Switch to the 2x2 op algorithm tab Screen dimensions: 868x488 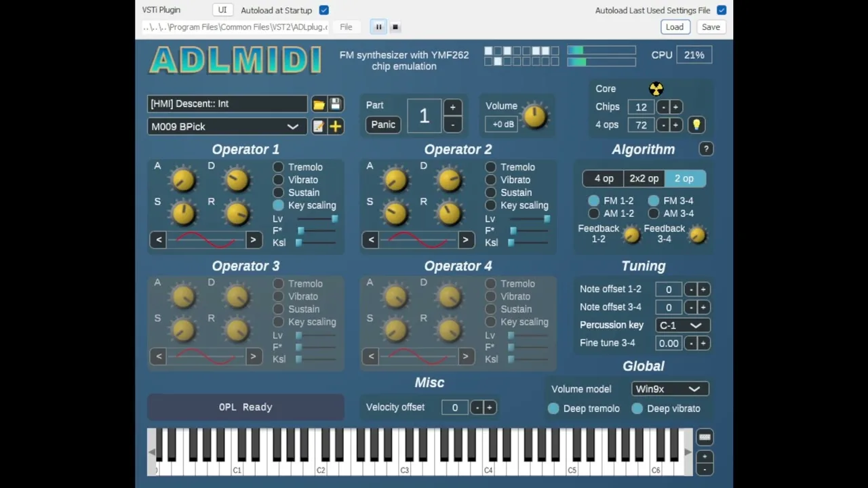tap(644, 178)
